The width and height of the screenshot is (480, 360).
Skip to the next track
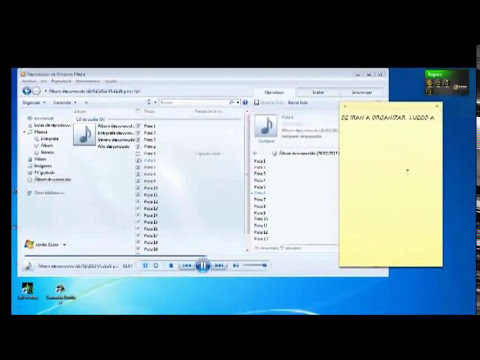click(219, 266)
